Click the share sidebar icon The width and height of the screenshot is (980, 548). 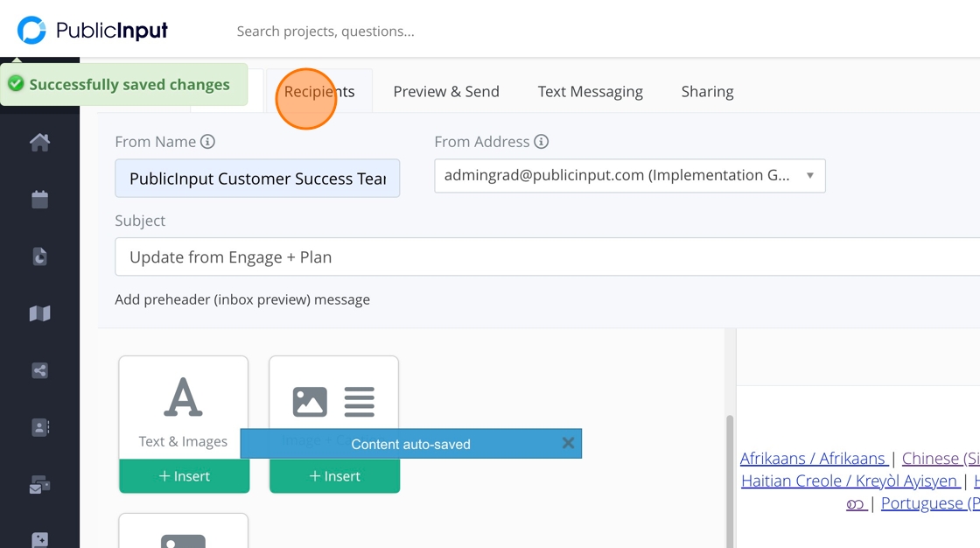[39, 370]
